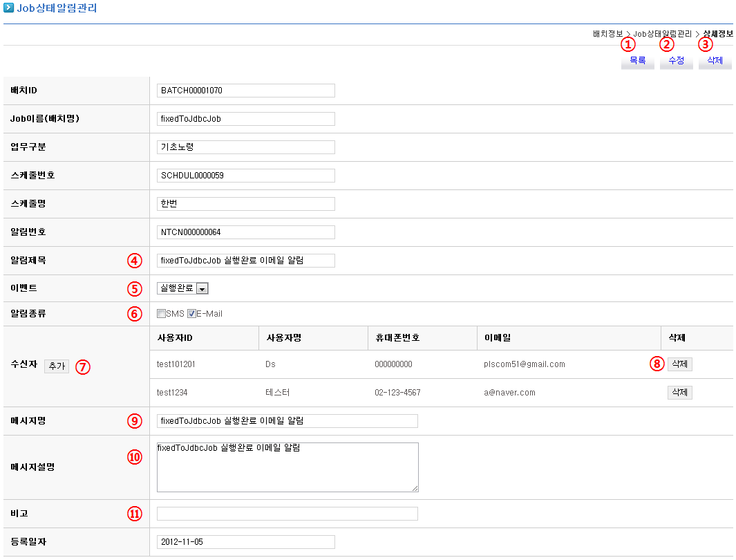Click the blue arrow icon beside Job상태알림관리 title
736x560 pixels.
[8, 9]
